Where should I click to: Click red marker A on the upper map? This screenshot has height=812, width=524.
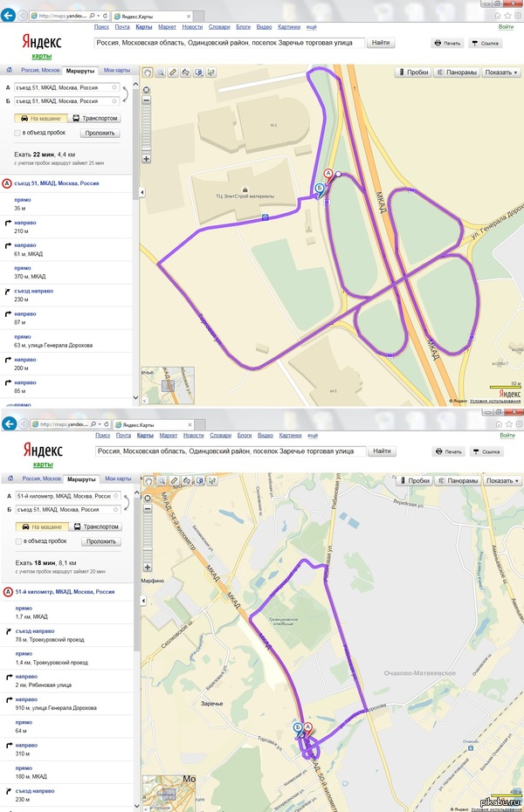point(329,174)
